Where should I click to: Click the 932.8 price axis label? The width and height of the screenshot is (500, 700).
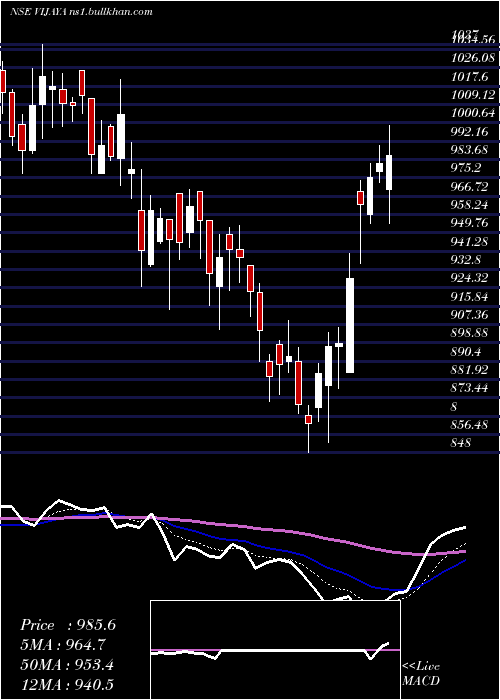coord(468,260)
